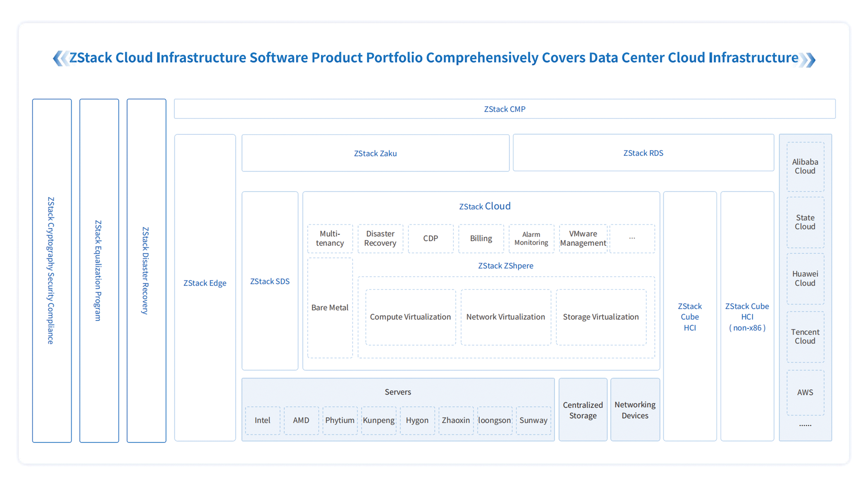Screen dimensions: 868x488
Task: Select the loongson server box
Action: 495,421
